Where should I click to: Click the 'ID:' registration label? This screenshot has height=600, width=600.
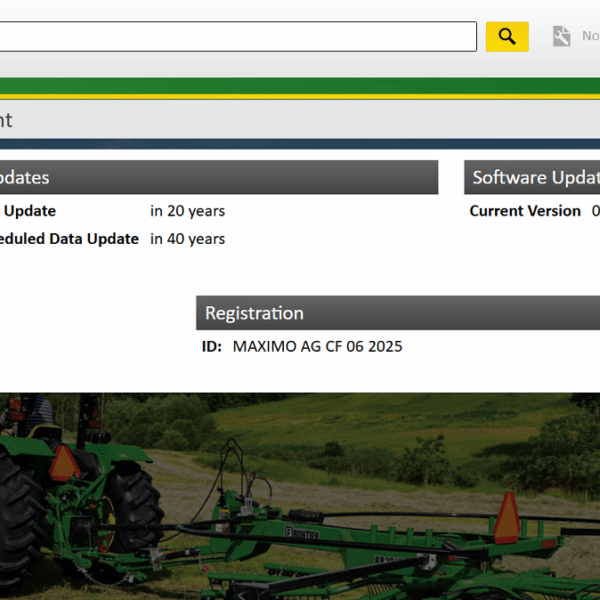click(x=212, y=347)
